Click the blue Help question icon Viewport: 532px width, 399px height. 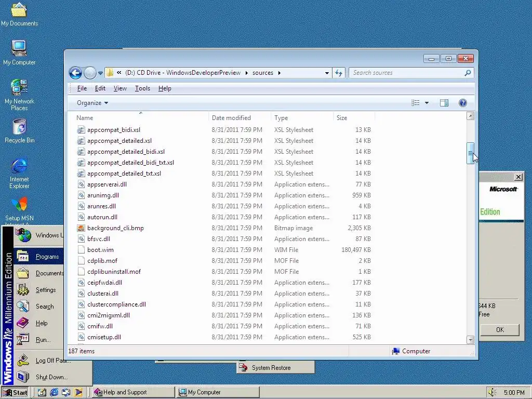(x=463, y=103)
